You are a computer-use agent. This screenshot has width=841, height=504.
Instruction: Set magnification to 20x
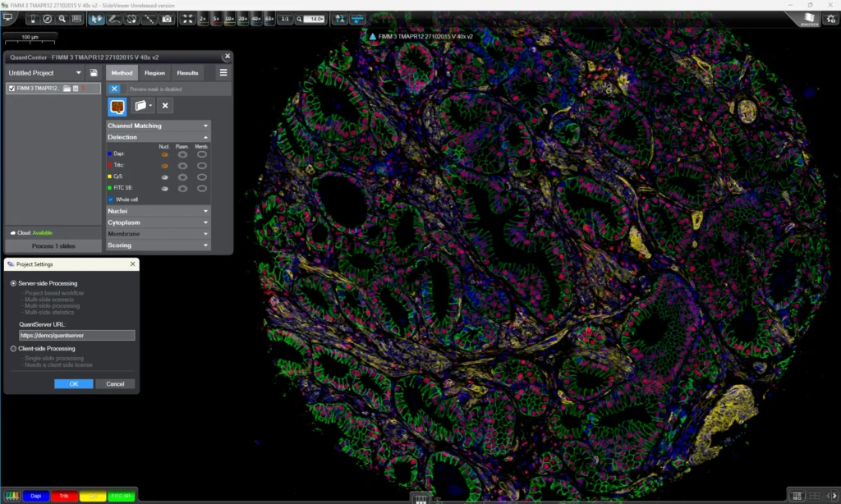(243, 18)
